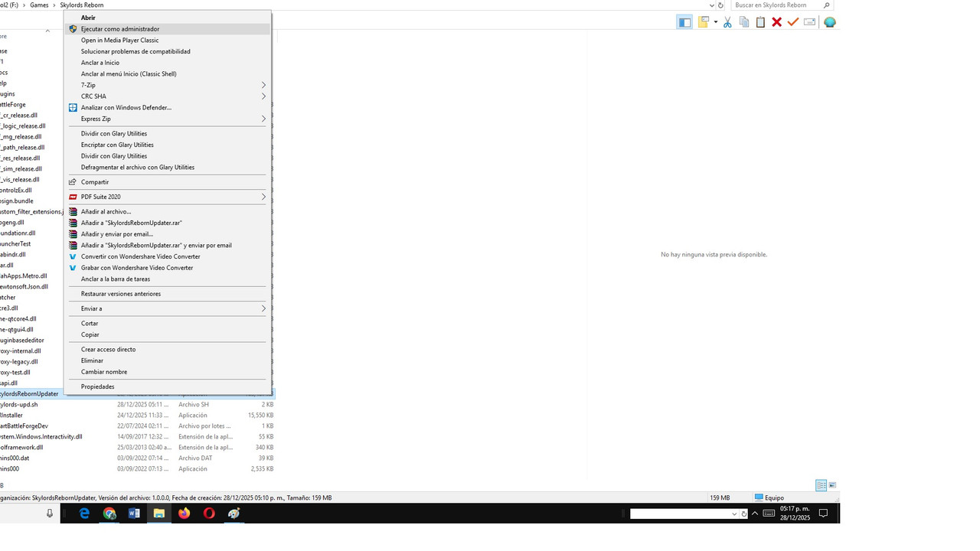Click the sort chevron above the file list
980x551 pixels.
tap(47, 31)
